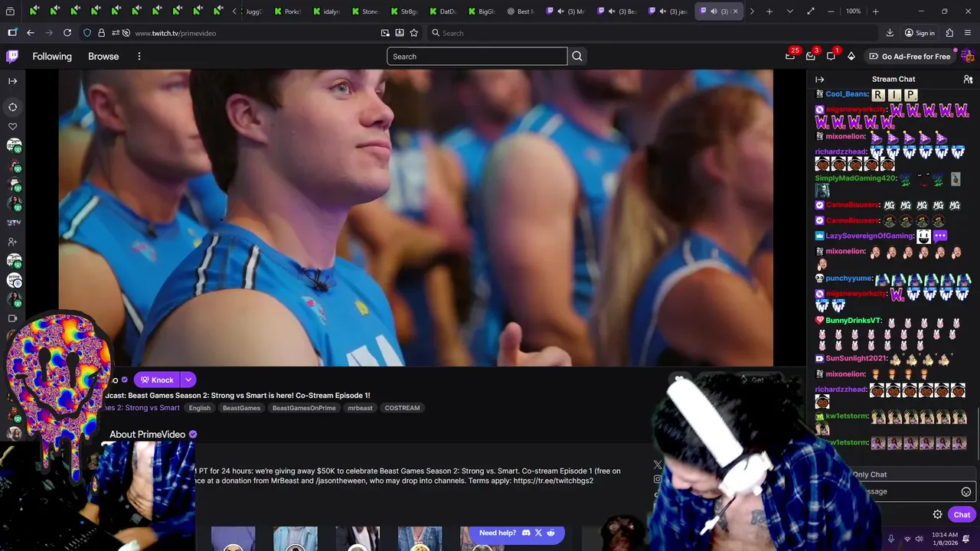Click the Get Bits diamond icon
Screen dimensions: 980x551
(851, 56)
